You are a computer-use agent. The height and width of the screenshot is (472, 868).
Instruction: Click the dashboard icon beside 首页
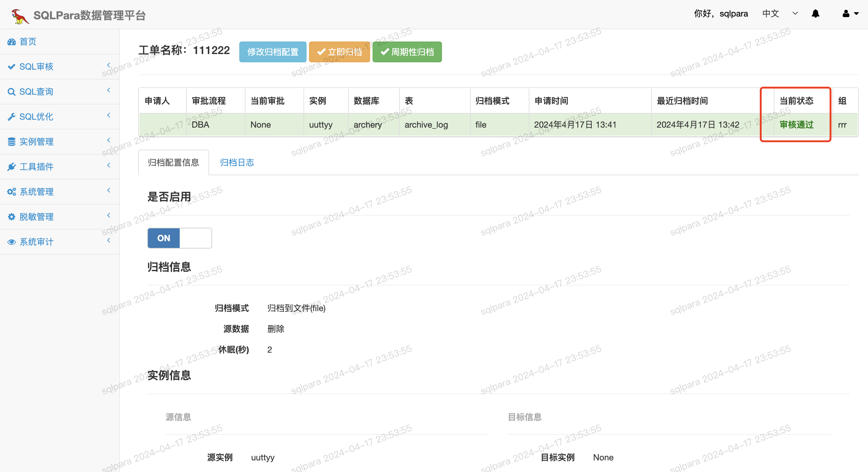click(11, 42)
